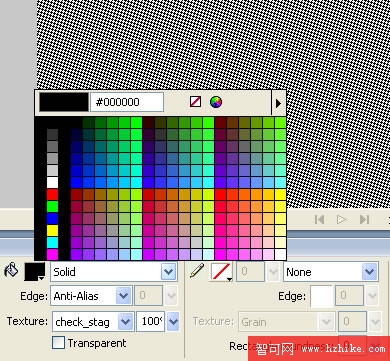The image size is (390, 361).
Task: Open the texture amount 100% dropdown
Action: click(x=173, y=322)
